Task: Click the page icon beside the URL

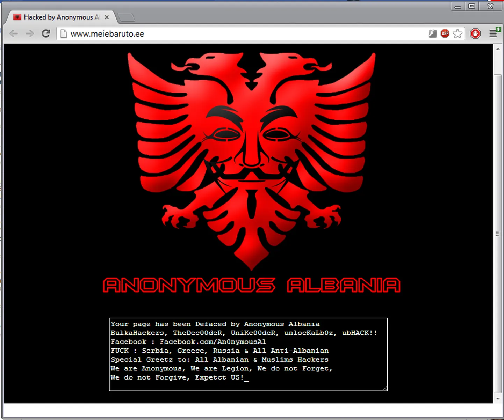Action: tap(63, 34)
